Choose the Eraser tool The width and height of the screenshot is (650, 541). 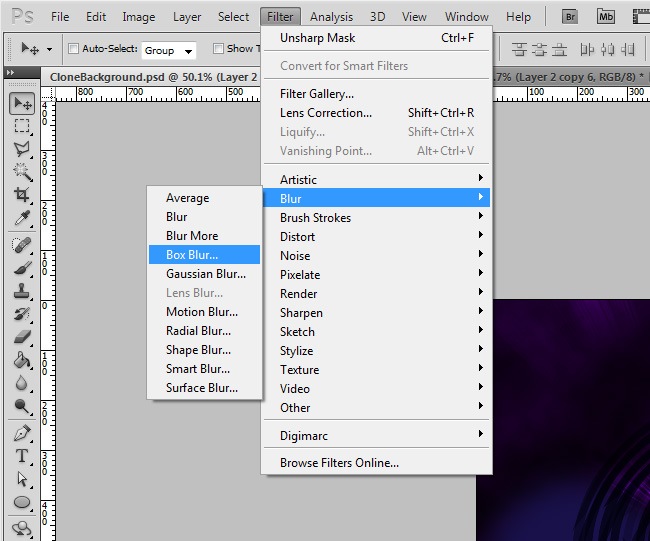pyautogui.click(x=22, y=337)
